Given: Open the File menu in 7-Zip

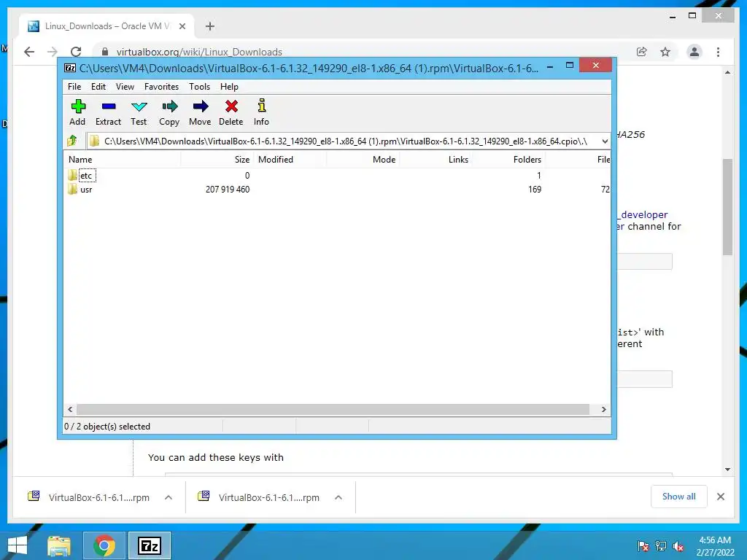Looking at the screenshot, I should [74, 87].
